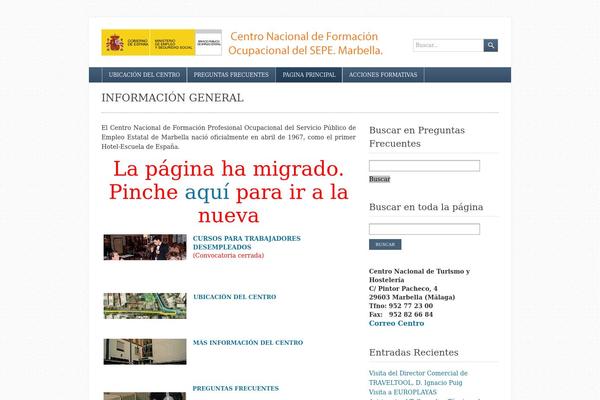Click the 'Información General' heading
Viewport: 600px width, 400px height.
click(x=173, y=98)
